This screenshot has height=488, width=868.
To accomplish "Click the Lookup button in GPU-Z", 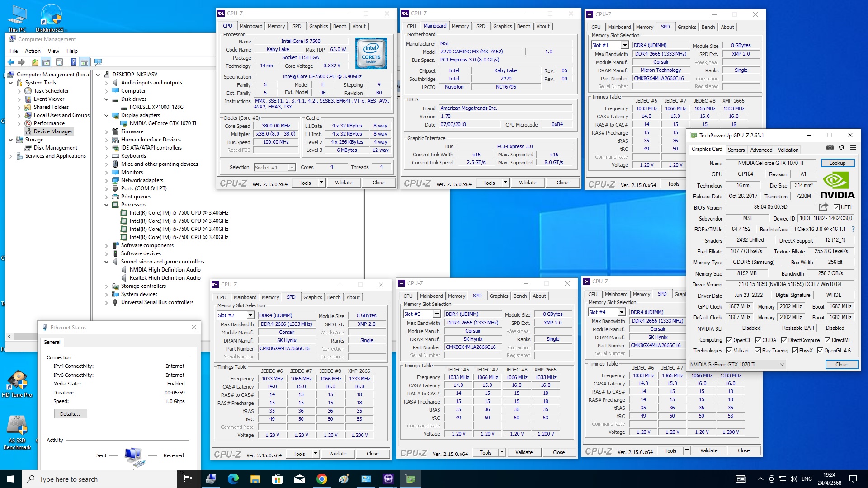I will point(837,163).
